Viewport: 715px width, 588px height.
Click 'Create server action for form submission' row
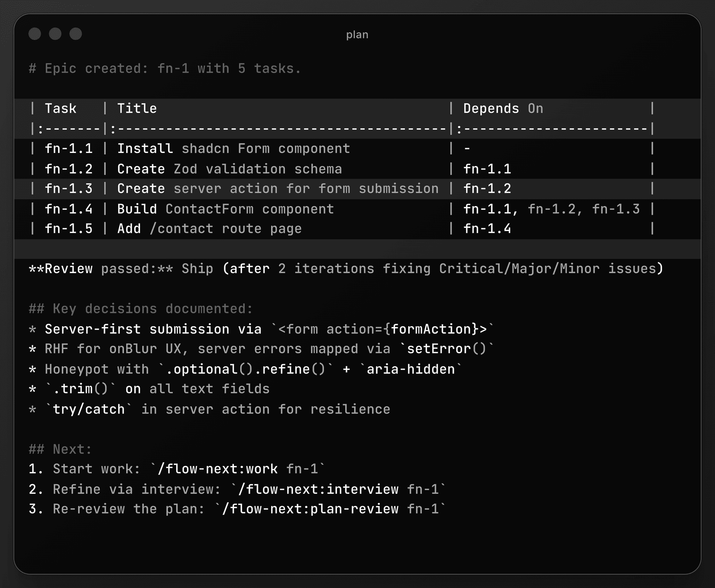[x=357, y=189]
